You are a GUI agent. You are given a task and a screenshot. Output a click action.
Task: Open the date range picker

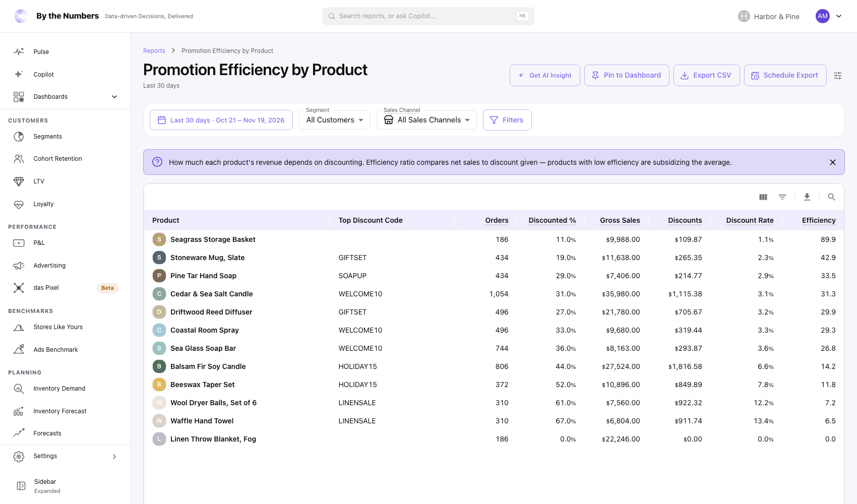click(221, 120)
